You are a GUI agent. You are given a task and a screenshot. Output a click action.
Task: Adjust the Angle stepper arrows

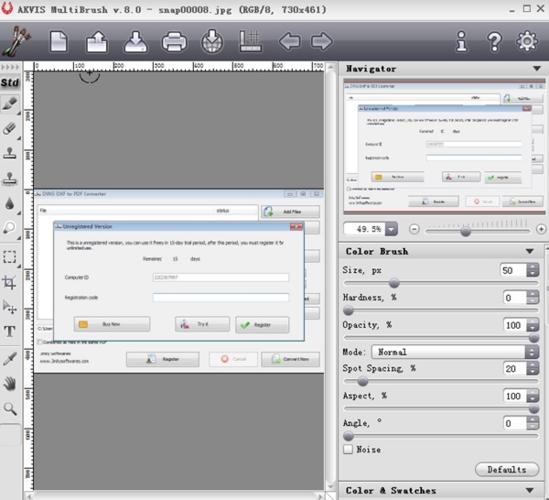tap(533, 423)
